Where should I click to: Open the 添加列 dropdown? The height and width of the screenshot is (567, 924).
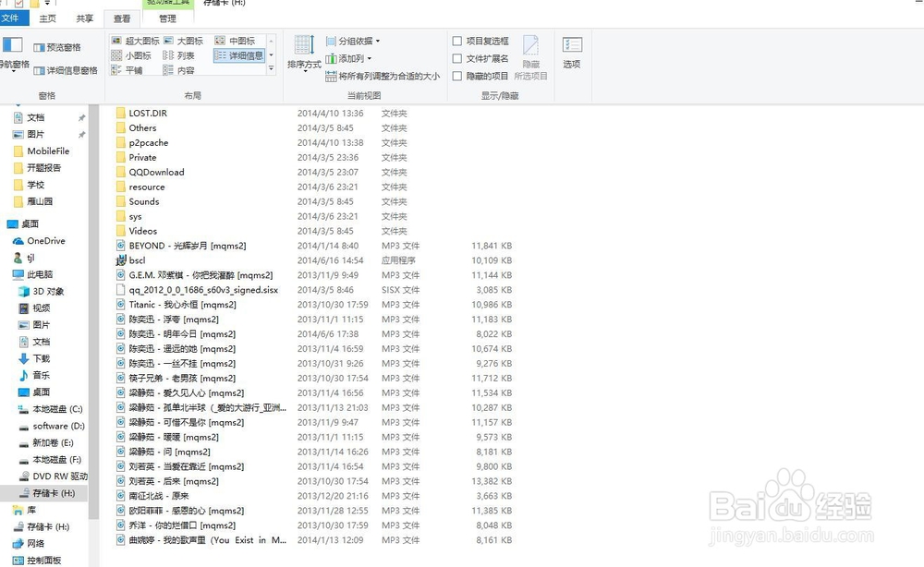tap(349, 58)
